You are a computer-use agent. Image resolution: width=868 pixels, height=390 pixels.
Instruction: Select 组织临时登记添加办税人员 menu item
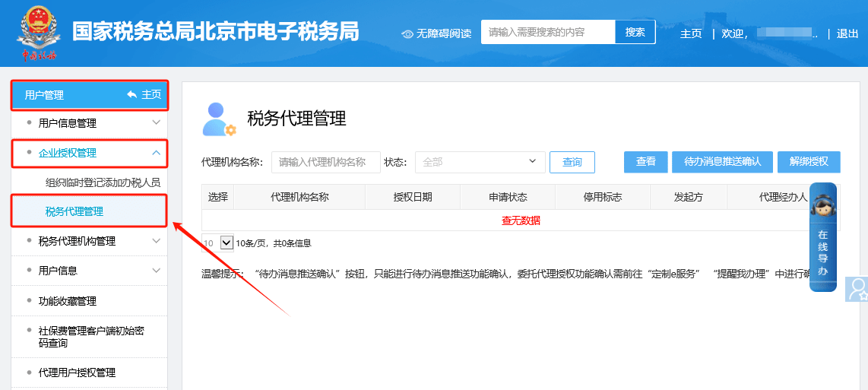click(x=103, y=183)
